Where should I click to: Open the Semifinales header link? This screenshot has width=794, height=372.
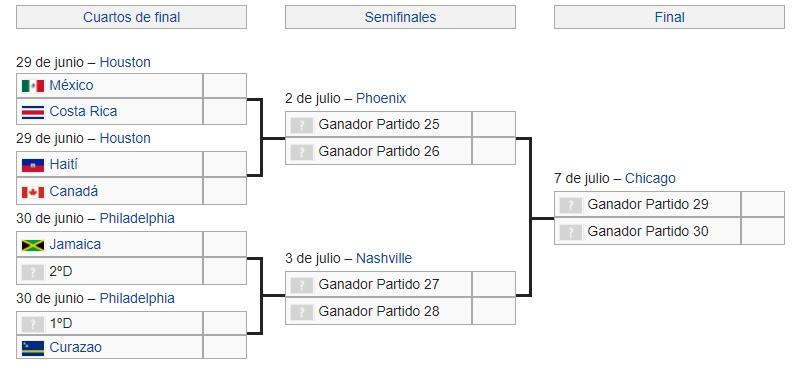coord(400,17)
